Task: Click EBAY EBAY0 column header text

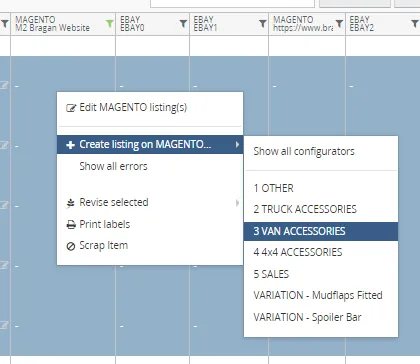Action: tap(132, 24)
